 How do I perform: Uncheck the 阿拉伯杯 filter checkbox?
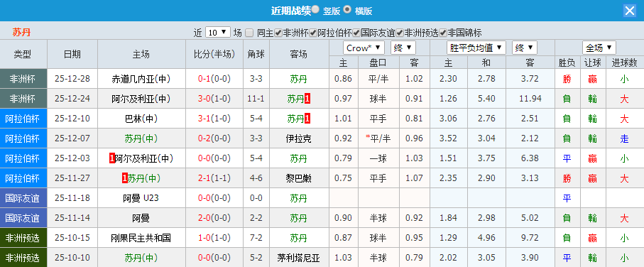point(313,33)
